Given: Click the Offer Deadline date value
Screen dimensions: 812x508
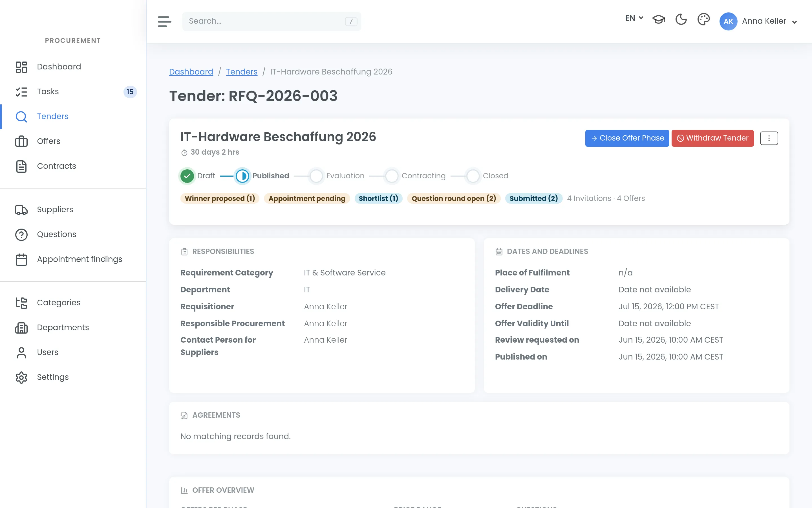Looking at the screenshot, I should 668,306.
